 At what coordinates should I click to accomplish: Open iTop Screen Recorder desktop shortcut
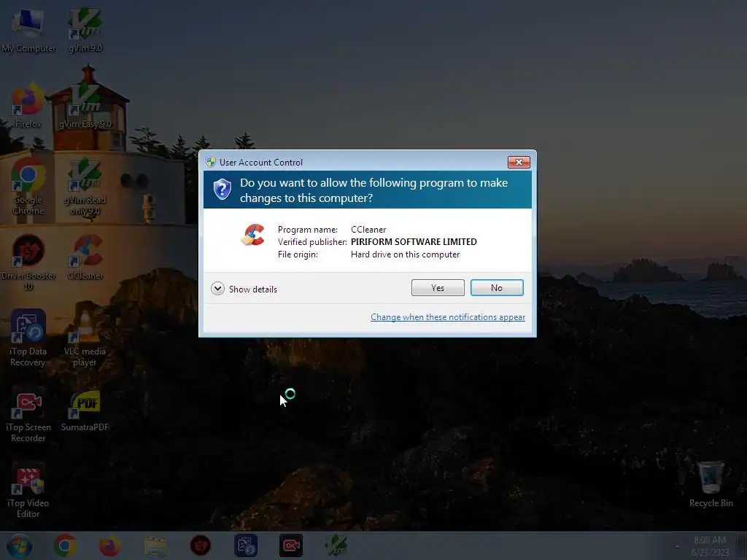[x=28, y=414]
